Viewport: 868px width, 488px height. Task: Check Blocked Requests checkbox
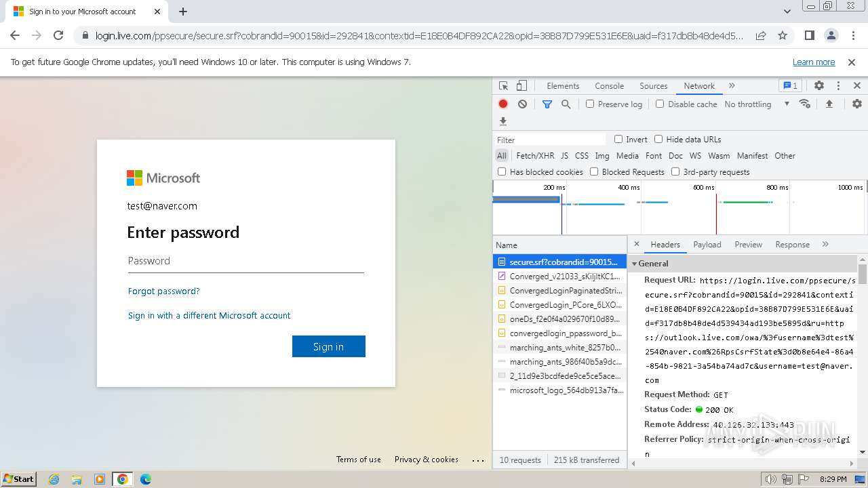point(594,171)
